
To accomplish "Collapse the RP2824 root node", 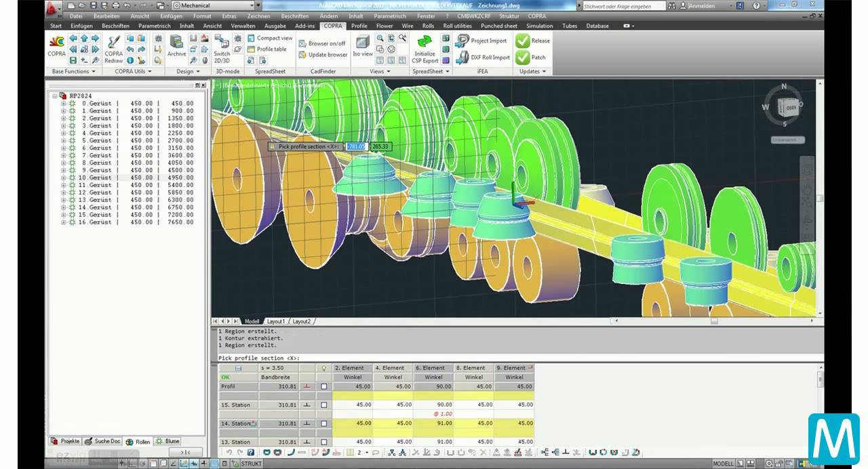I will click(55, 96).
